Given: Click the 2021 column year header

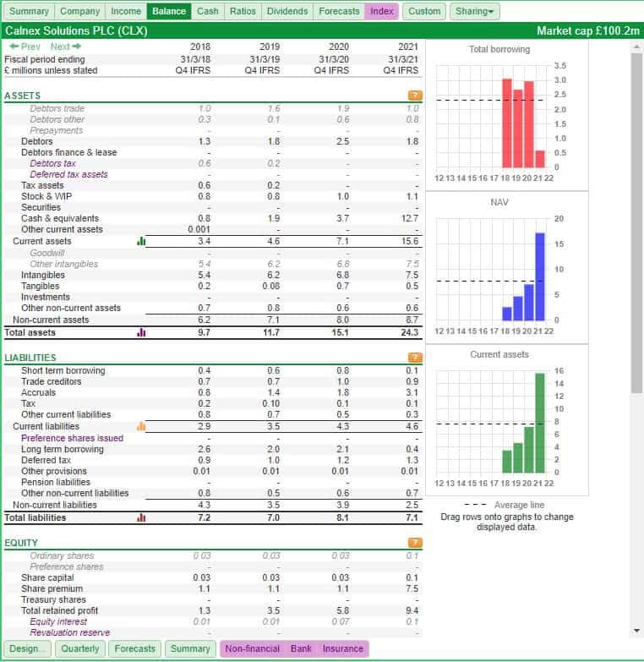Looking at the screenshot, I should [408, 47].
